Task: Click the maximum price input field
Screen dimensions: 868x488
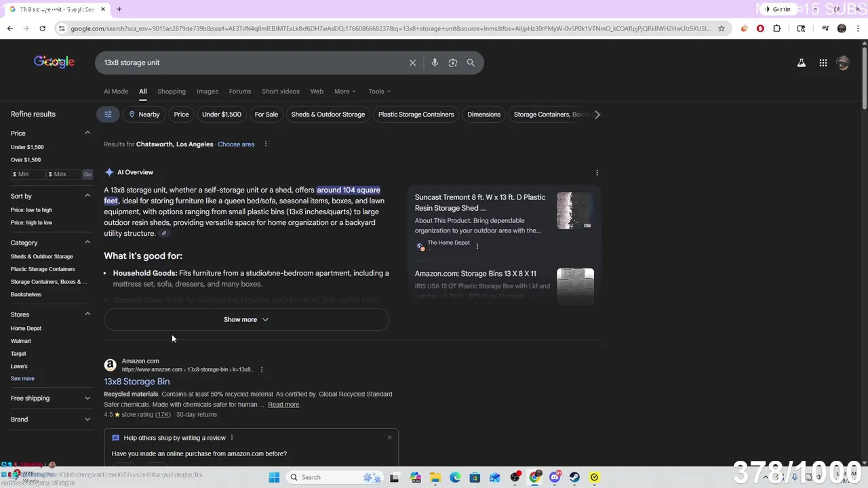Action: pyautogui.click(x=64, y=174)
